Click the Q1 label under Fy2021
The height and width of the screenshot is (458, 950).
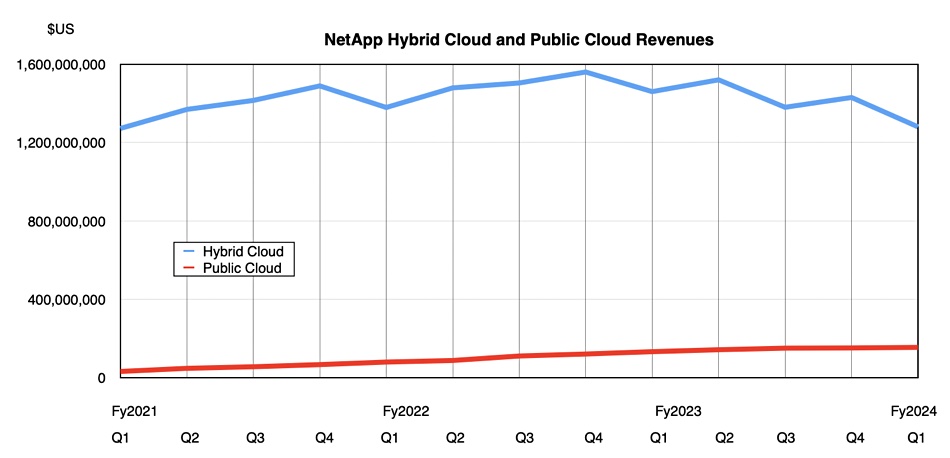coord(121,437)
